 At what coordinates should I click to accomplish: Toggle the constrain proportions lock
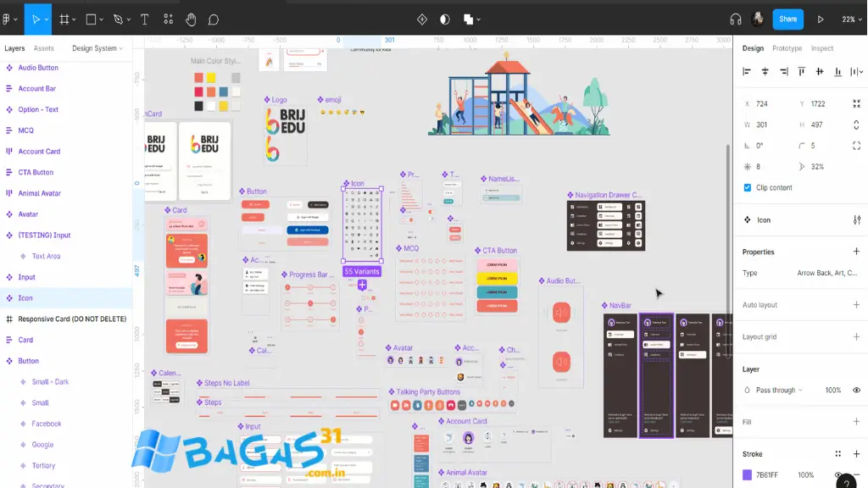[x=858, y=125]
